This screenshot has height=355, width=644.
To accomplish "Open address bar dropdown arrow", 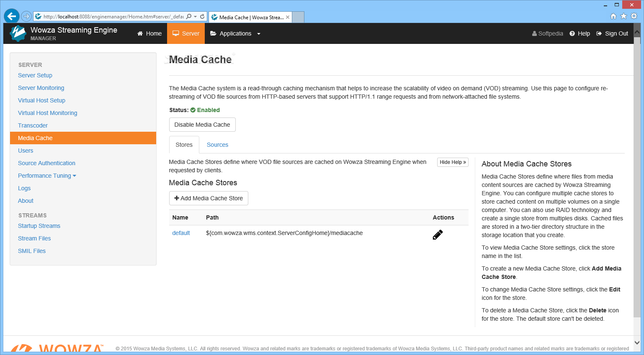I will (195, 17).
